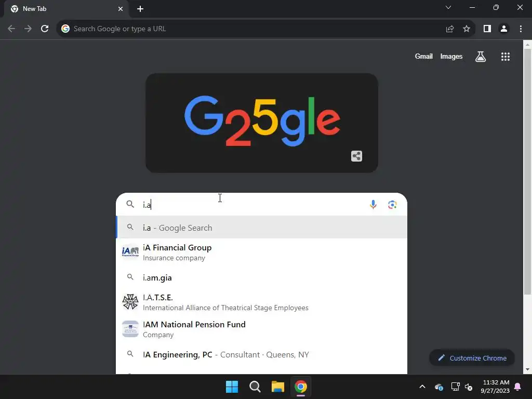
Task: Open the Google apps grid
Action: click(506, 57)
